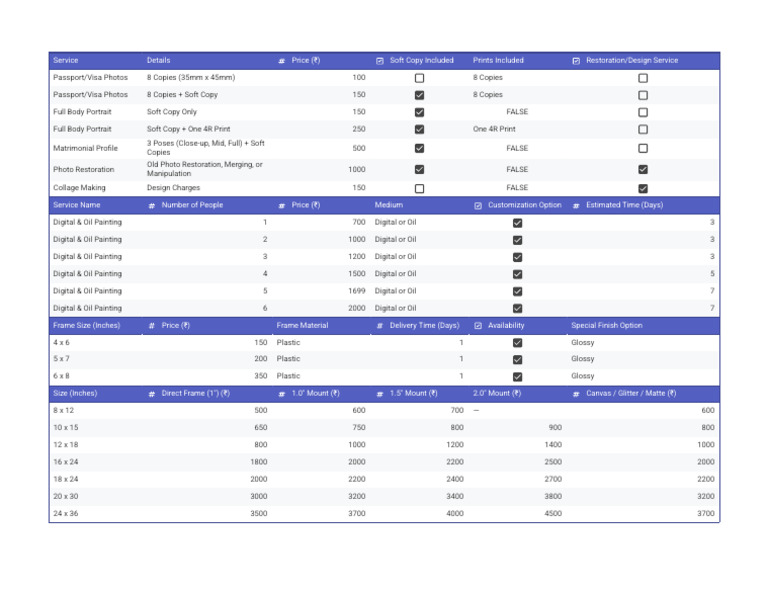Click the Frame Material column header
This screenshot has width=768, height=594.
[x=302, y=325]
